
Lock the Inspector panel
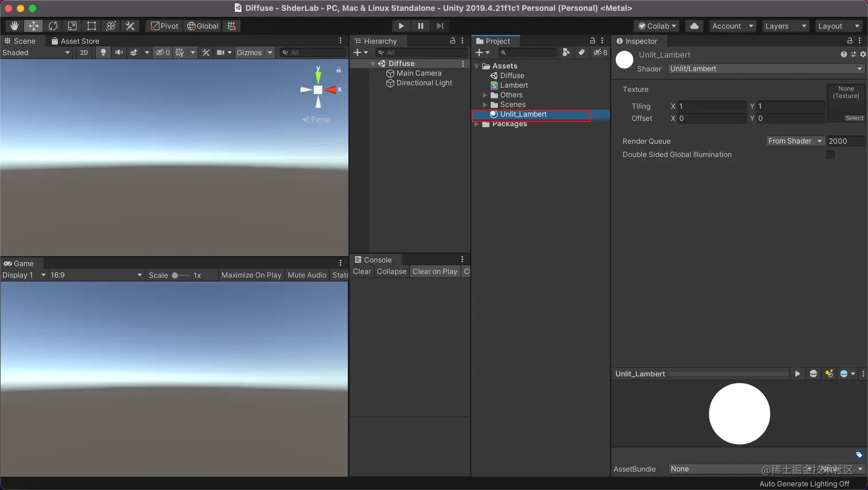pyautogui.click(x=850, y=41)
